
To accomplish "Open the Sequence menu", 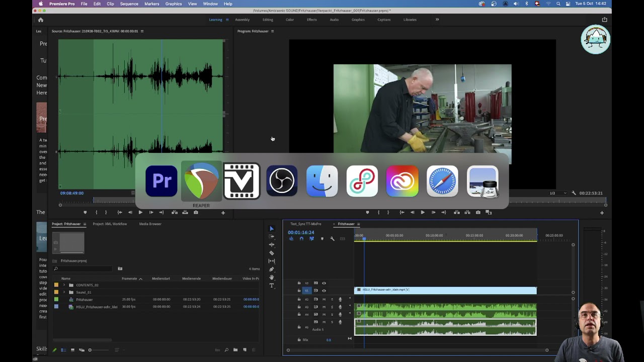I will click(x=129, y=4).
